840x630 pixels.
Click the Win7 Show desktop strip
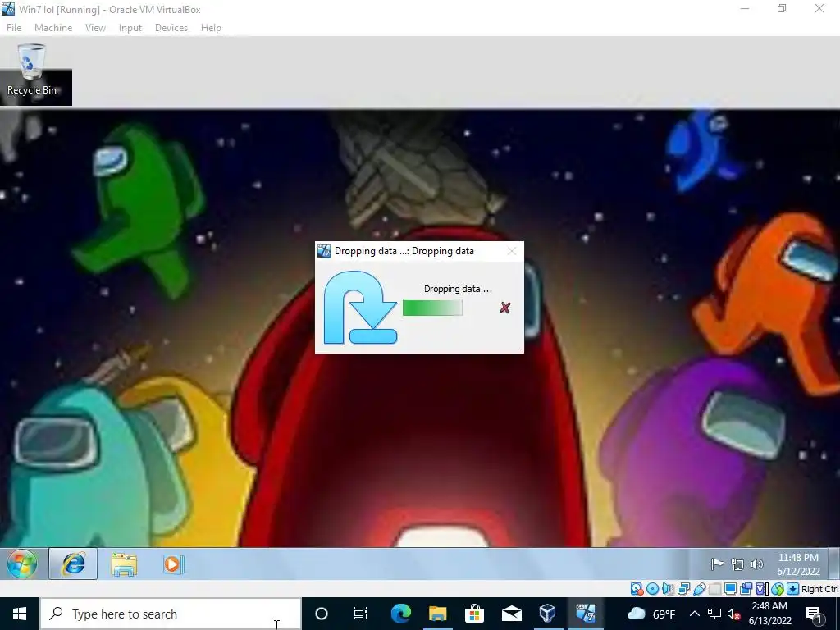point(833,564)
